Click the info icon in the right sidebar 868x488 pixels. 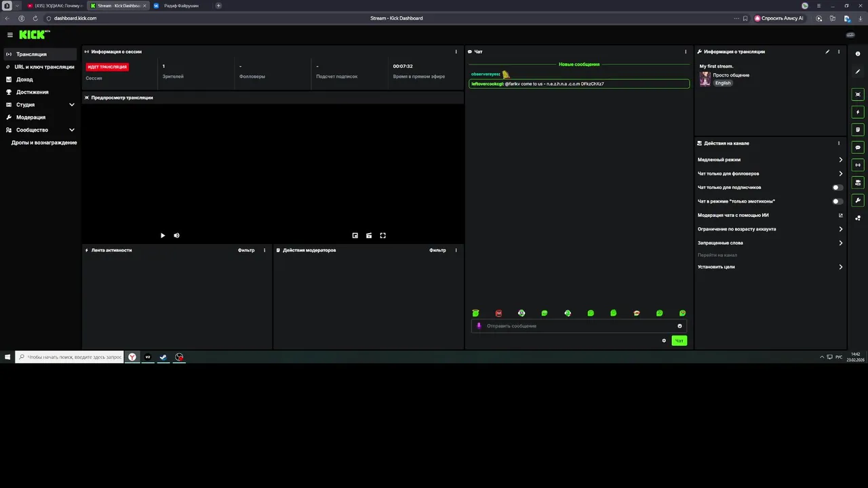(858, 54)
